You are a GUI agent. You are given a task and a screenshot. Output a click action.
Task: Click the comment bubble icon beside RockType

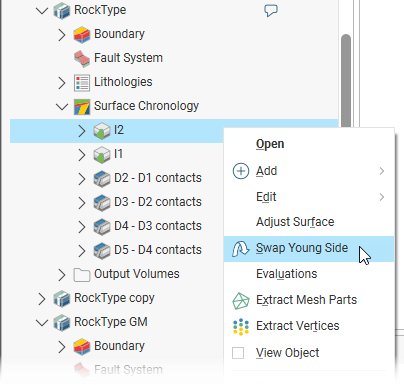271,10
